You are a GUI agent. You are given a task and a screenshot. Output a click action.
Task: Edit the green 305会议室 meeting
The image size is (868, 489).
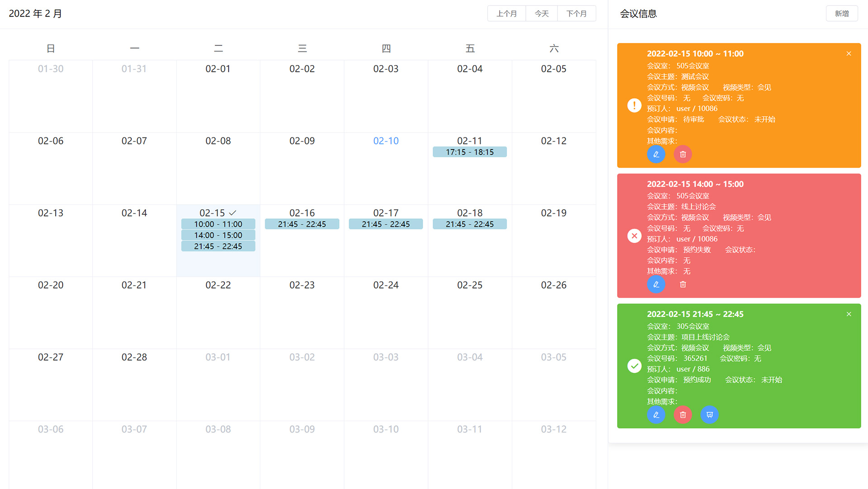(656, 414)
